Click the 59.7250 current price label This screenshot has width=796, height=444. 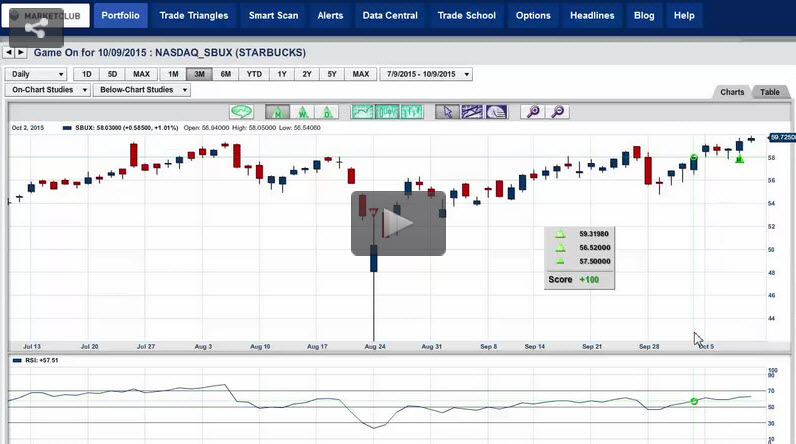tap(782, 138)
